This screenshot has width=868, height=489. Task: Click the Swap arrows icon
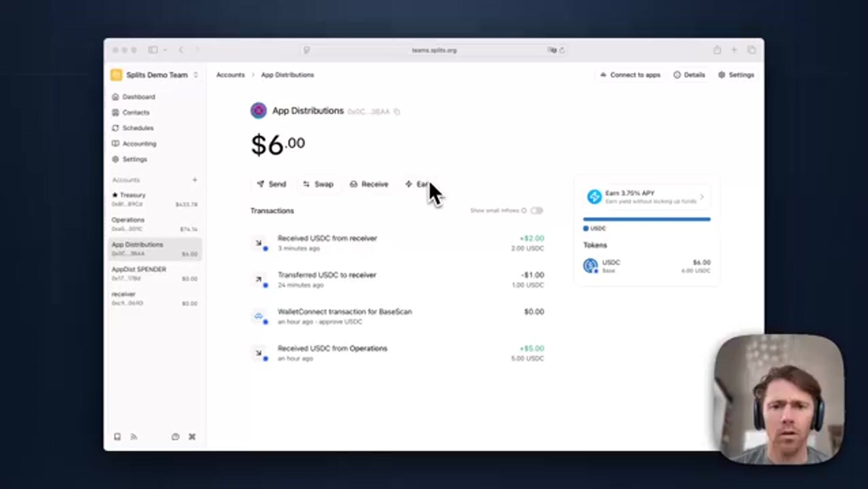tap(306, 184)
